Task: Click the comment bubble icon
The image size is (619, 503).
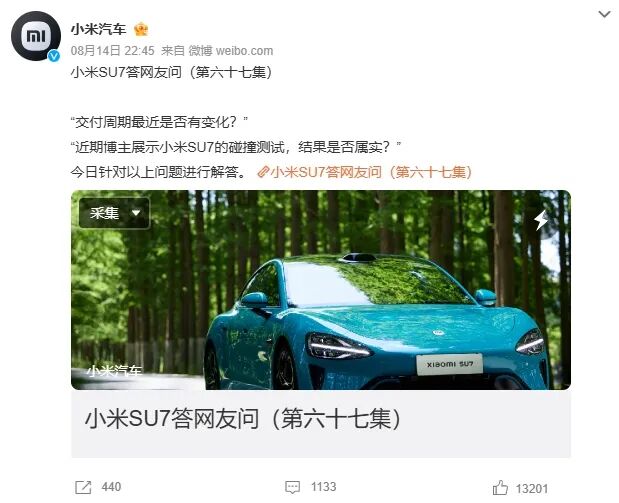Action: [293, 487]
